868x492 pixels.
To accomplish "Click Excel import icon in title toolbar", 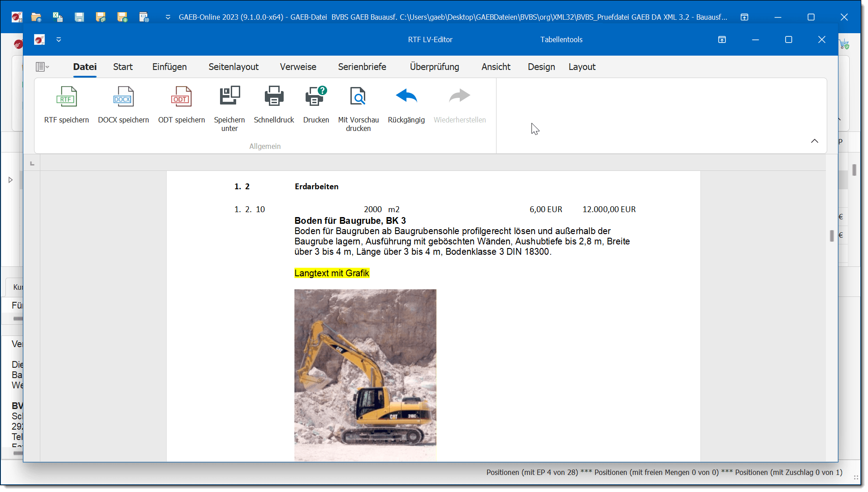I will coord(58,17).
